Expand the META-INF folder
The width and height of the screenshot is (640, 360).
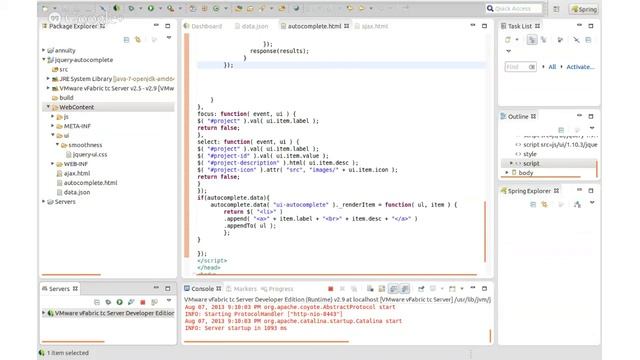click(x=53, y=126)
